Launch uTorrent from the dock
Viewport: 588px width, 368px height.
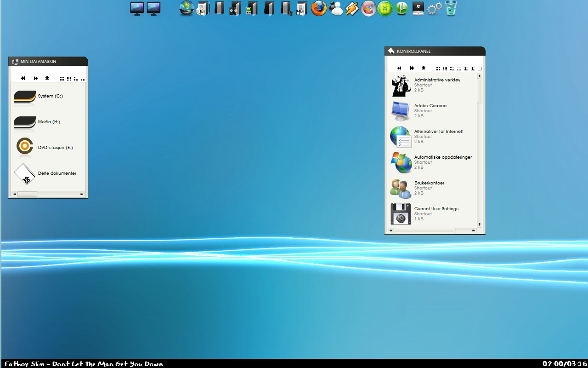(402, 8)
